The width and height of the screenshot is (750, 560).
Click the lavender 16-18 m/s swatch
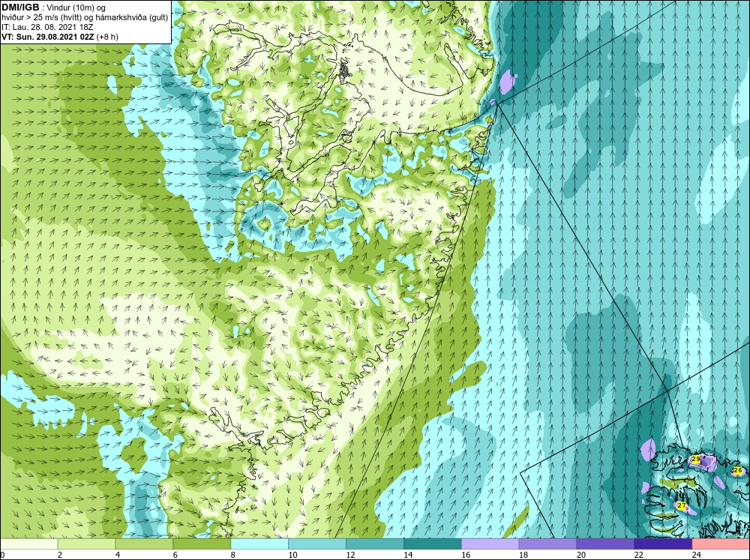(x=490, y=544)
